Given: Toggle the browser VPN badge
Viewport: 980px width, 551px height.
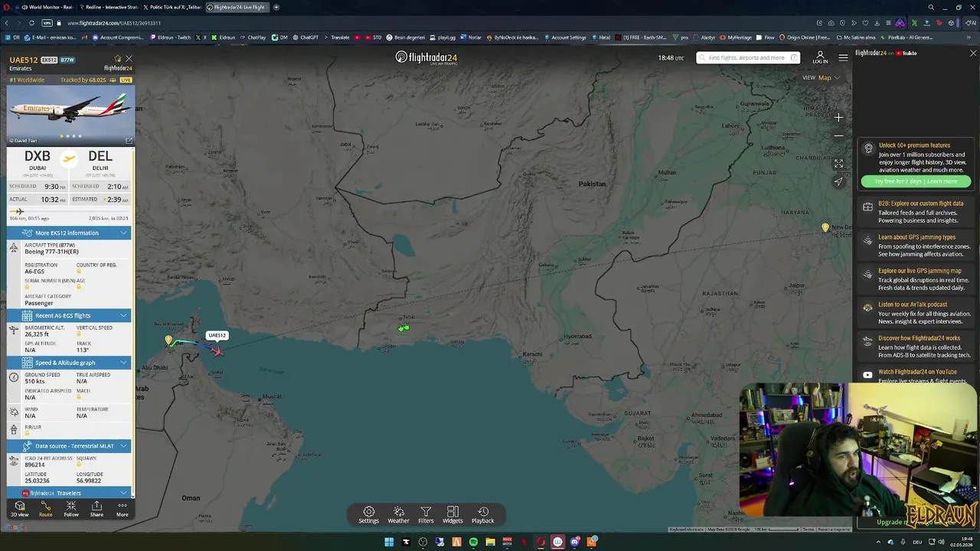Looking at the screenshot, I should [x=47, y=23].
